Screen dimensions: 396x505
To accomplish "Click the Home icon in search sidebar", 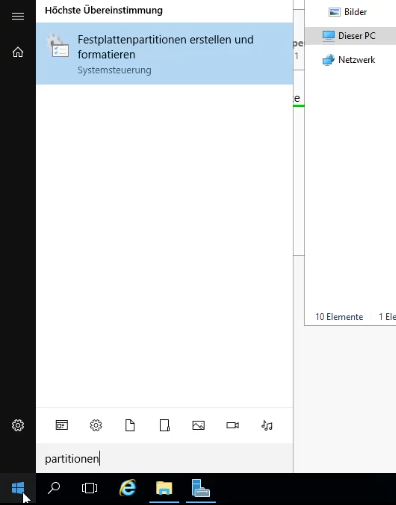I will pyautogui.click(x=18, y=52).
